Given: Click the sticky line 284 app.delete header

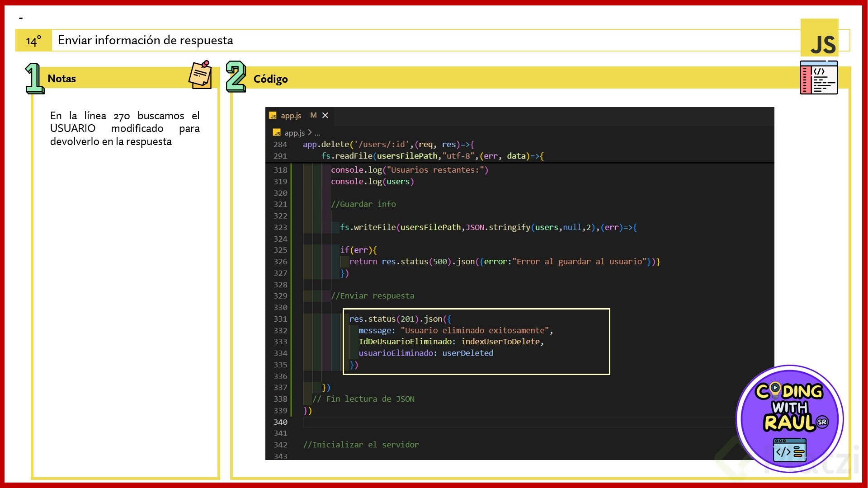Looking at the screenshot, I should 388,145.
